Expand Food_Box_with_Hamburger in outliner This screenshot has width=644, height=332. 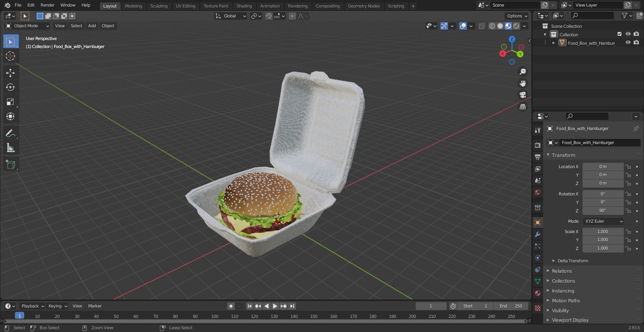click(553, 43)
